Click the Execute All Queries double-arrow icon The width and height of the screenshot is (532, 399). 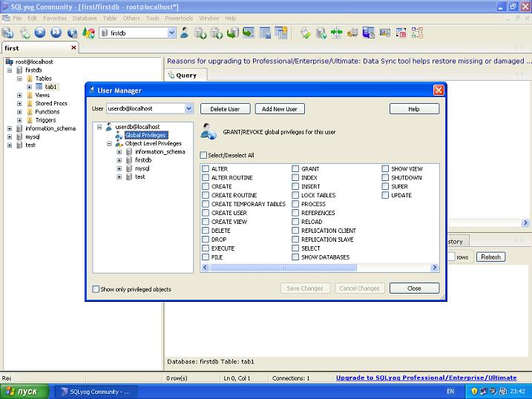click(x=56, y=33)
